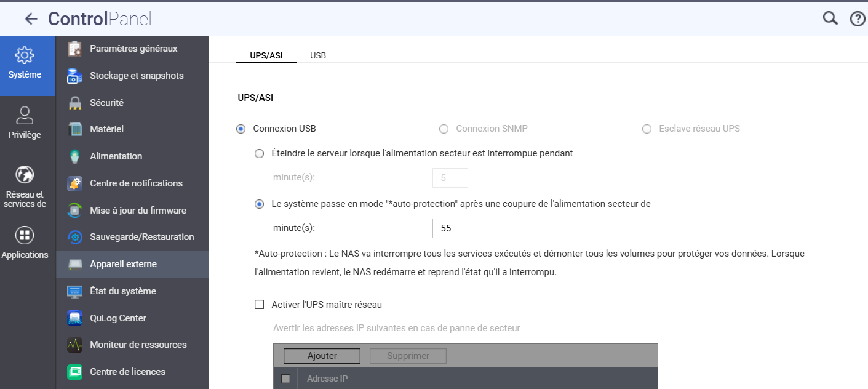
Task: Open the Applications grid icon
Action: click(25, 235)
